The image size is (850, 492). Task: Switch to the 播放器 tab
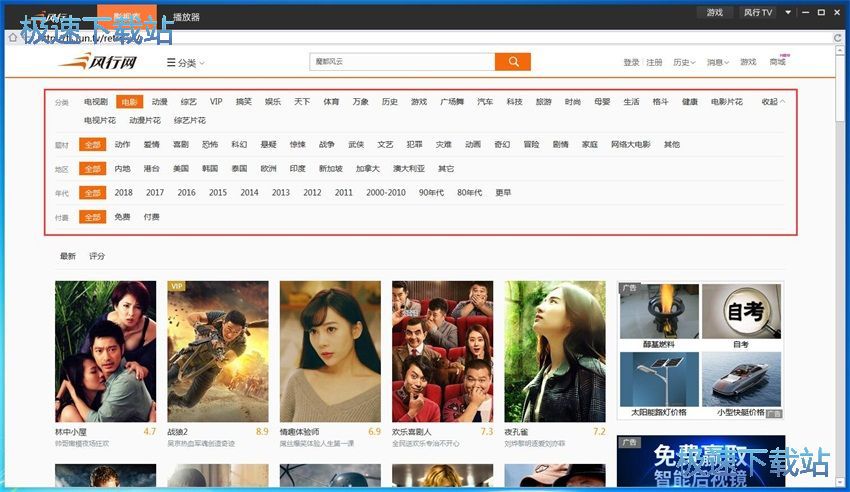point(186,17)
